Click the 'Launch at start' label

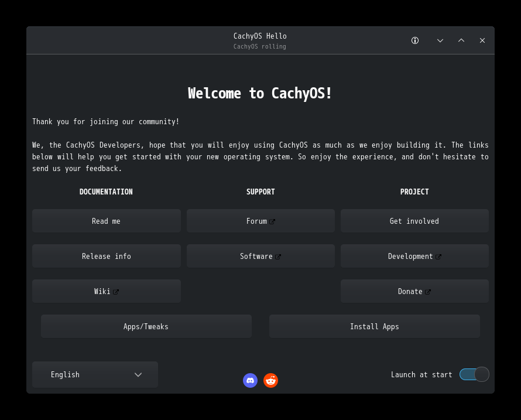(421, 375)
